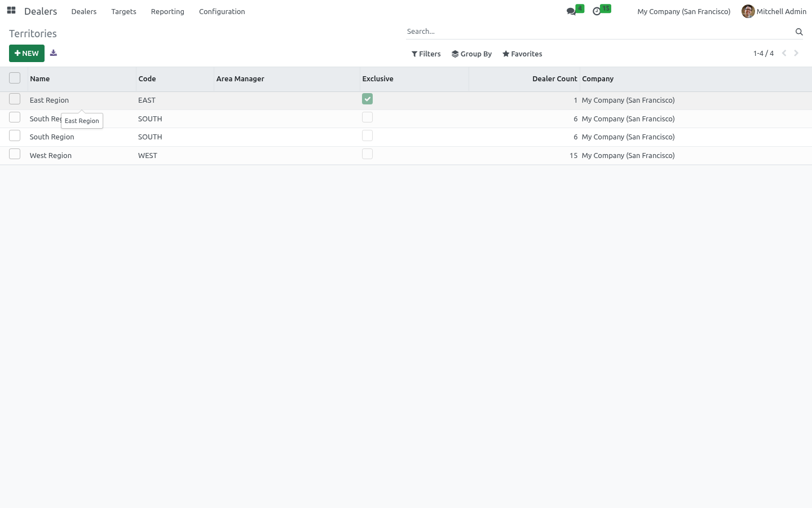Open the Reporting menu
The height and width of the screenshot is (508, 812).
point(167,11)
